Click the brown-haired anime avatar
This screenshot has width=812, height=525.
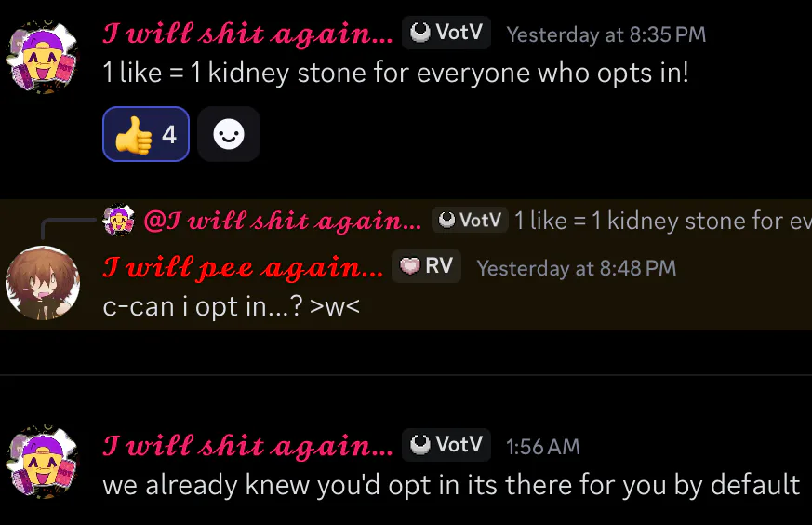coord(43,282)
